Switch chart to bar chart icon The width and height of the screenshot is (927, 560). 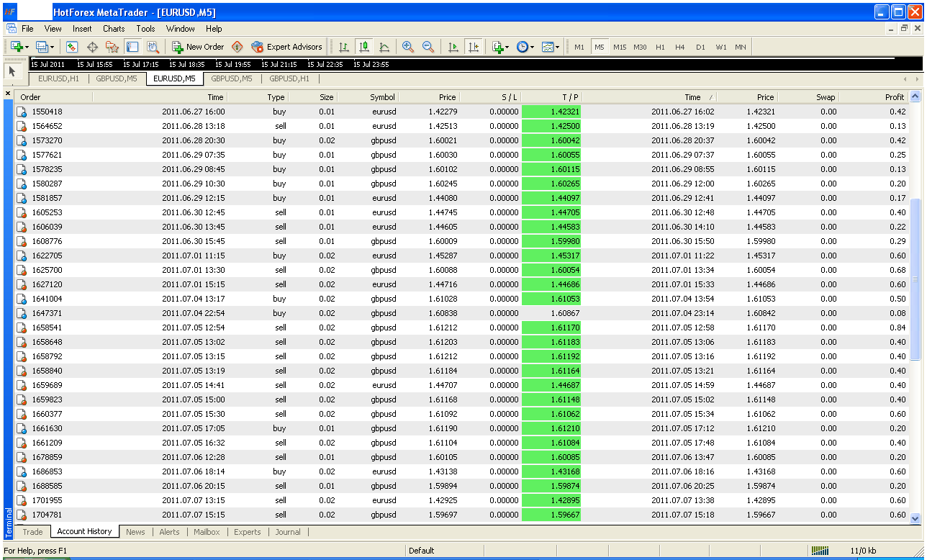[x=344, y=47]
